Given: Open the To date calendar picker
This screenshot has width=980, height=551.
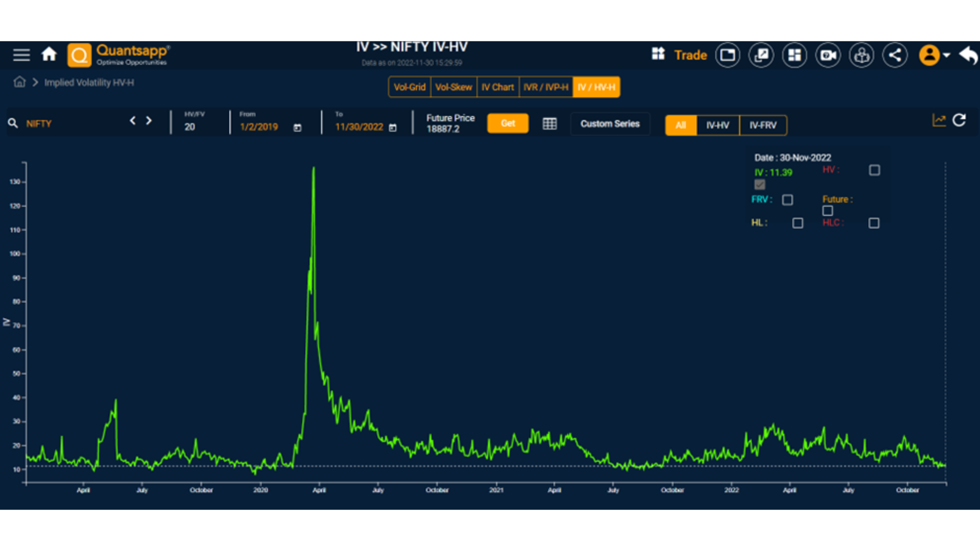Looking at the screenshot, I should tap(393, 128).
